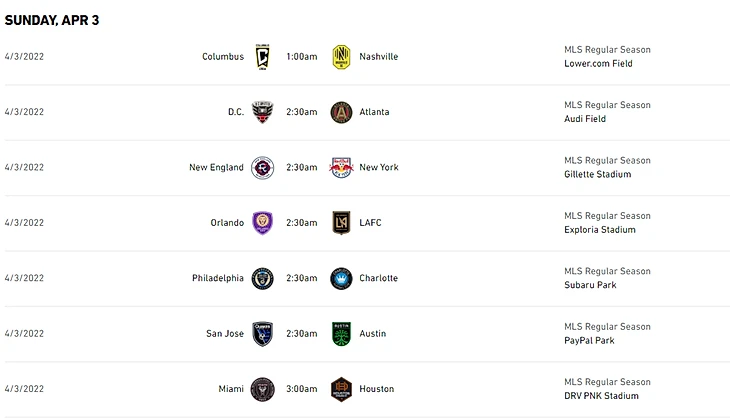Open the LAFC team badge
The width and height of the screenshot is (730, 419).
[x=342, y=222]
